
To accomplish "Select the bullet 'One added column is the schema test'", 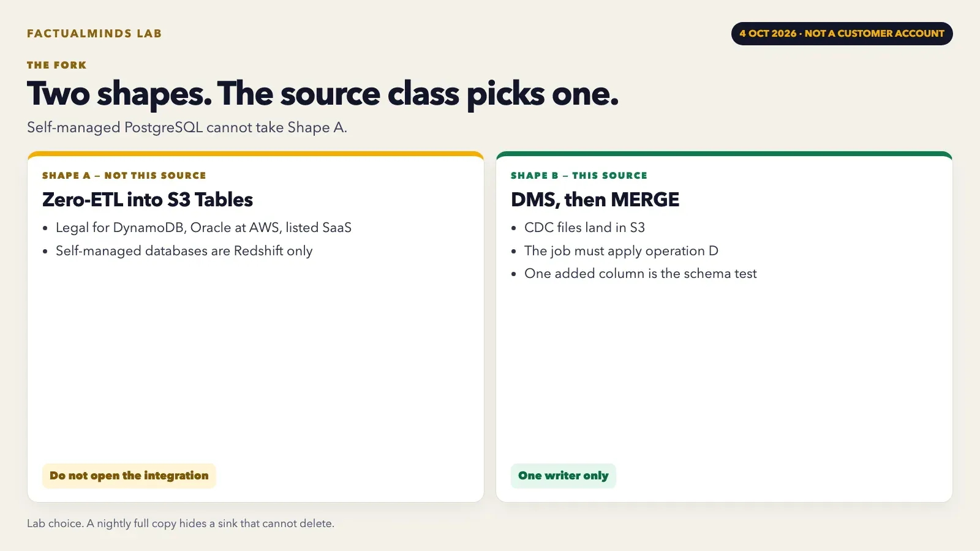I will [641, 274].
